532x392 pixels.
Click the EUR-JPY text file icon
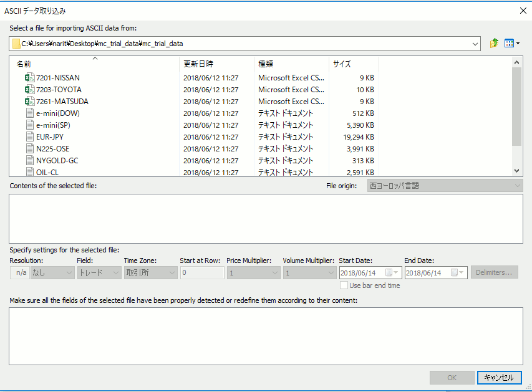29,137
